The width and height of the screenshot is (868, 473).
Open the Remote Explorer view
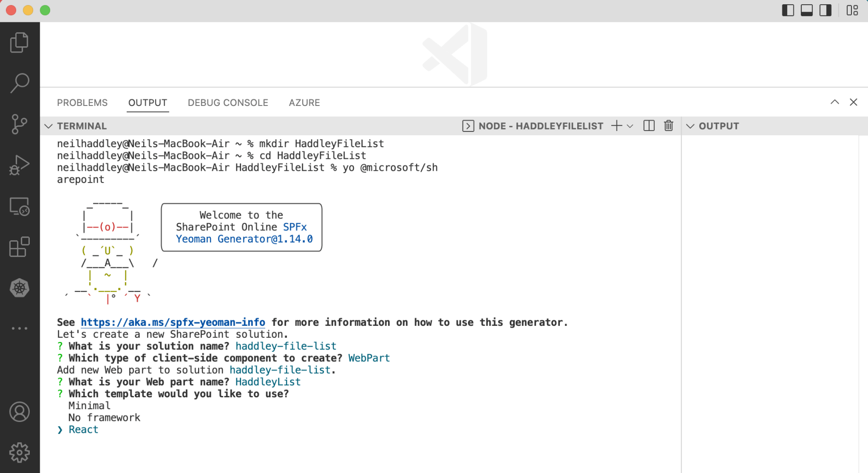coord(19,207)
